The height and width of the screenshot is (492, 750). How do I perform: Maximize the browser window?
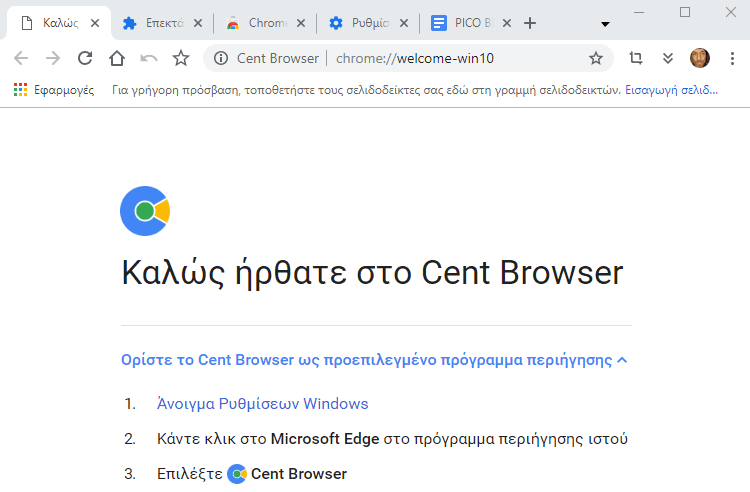tap(685, 12)
